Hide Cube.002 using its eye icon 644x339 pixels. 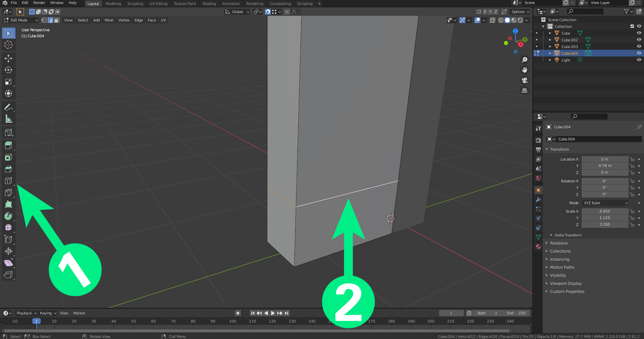click(639, 40)
